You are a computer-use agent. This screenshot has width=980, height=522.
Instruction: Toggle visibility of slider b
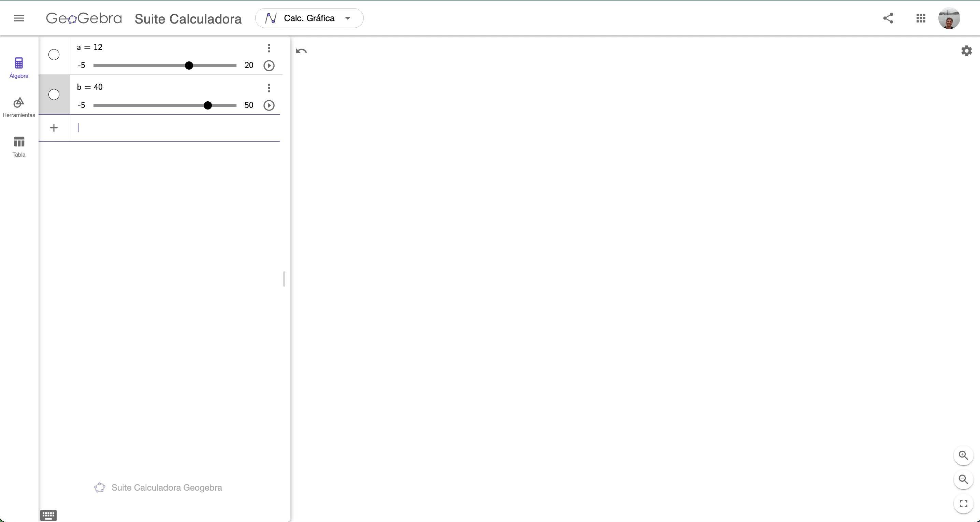tap(54, 95)
